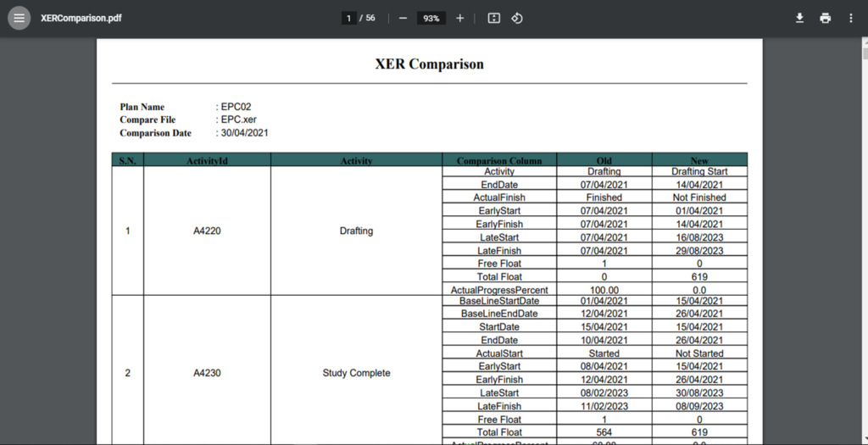
Task: Click the scrollbar up arrow
Action: pos(864,42)
